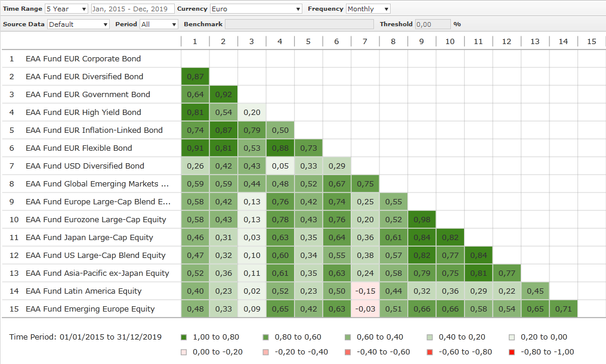Expand the Frequency dropdown showing Monthly
The width and height of the screenshot is (606, 364).
tap(368, 9)
